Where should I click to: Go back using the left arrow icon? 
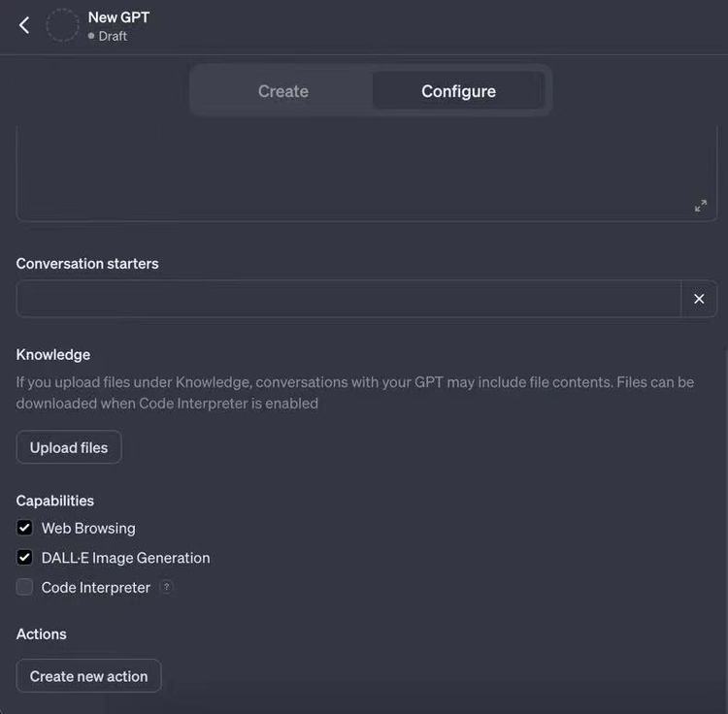click(24, 25)
